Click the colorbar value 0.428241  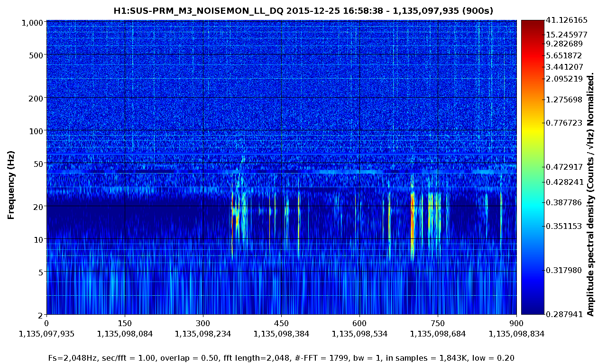(x=564, y=182)
